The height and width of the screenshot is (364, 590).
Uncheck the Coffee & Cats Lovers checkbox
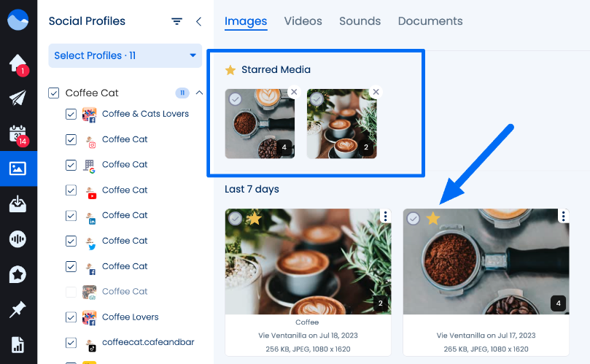point(71,114)
